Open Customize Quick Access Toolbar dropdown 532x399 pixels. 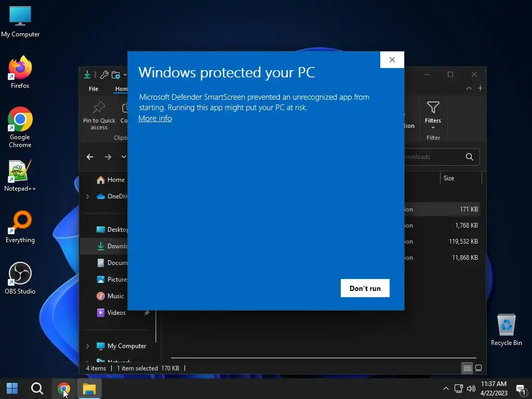click(x=125, y=75)
